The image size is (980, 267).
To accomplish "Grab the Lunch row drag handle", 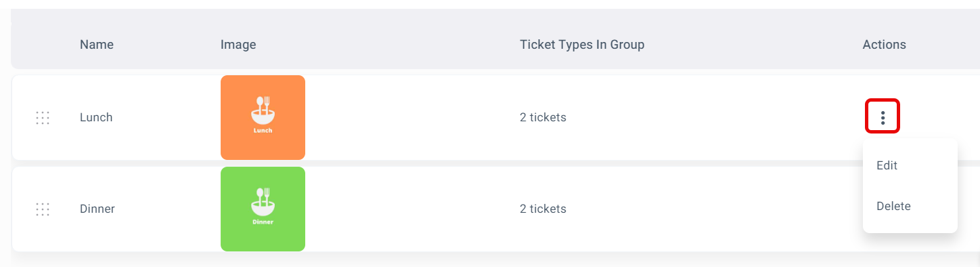I will click(43, 117).
